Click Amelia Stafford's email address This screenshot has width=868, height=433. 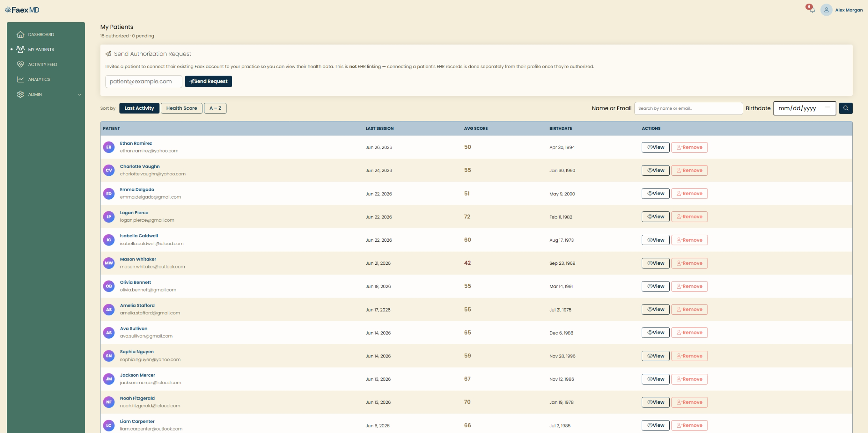(x=150, y=313)
